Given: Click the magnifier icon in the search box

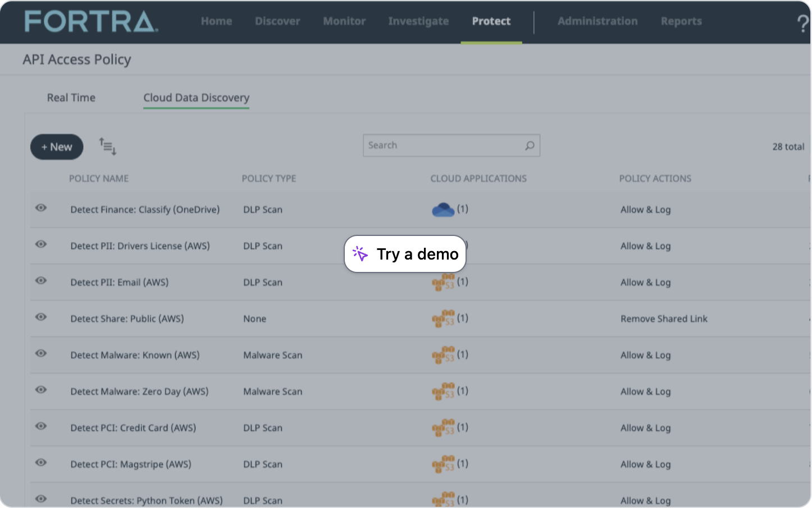Looking at the screenshot, I should click(530, 146).
